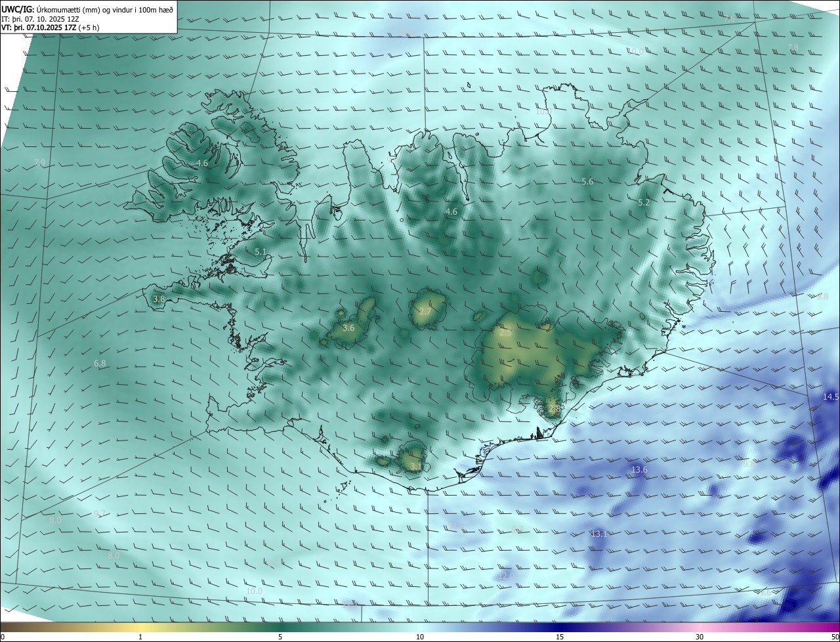Click the 5.1 value label
The height and width of the screenshot is (642, 840).
260,251
